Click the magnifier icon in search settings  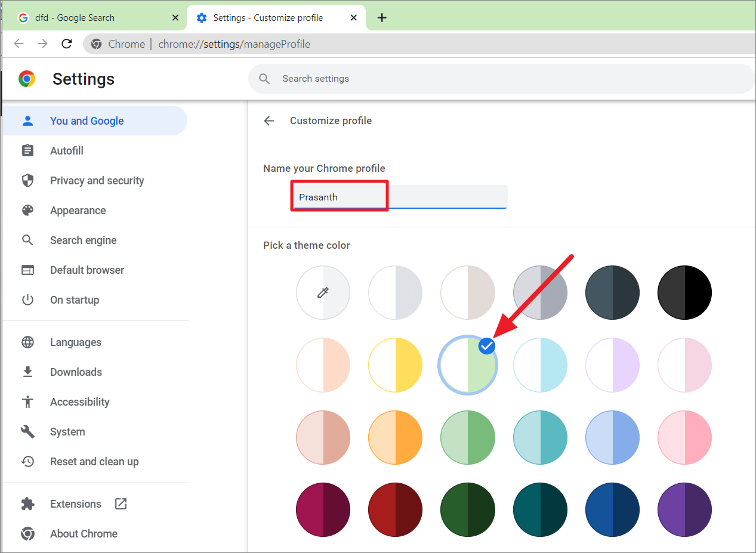pyautogui.click(x=264, y=79)
